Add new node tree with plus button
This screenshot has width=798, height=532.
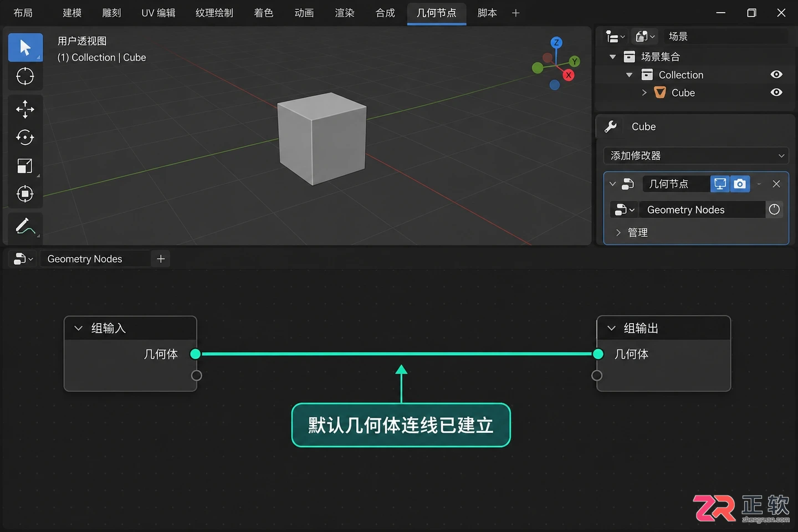tap(161, 259)
